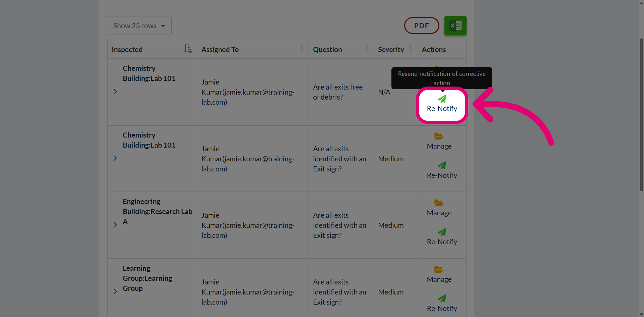Open the Show 25 rows dropdown
644x317 pixels.
tap(139, 25)
